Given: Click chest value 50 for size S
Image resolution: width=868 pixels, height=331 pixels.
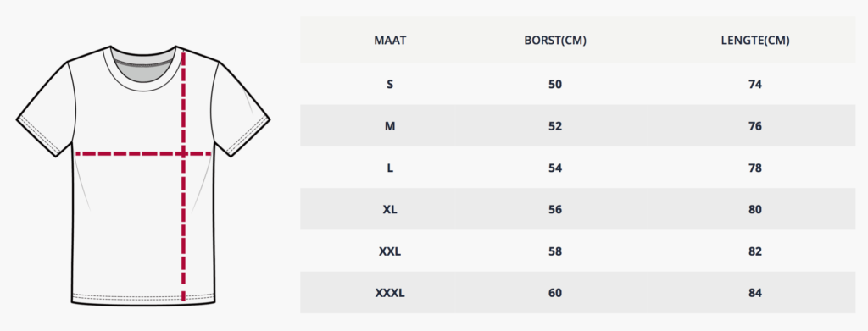Looking at the screenshot, I should pos(554,84).
